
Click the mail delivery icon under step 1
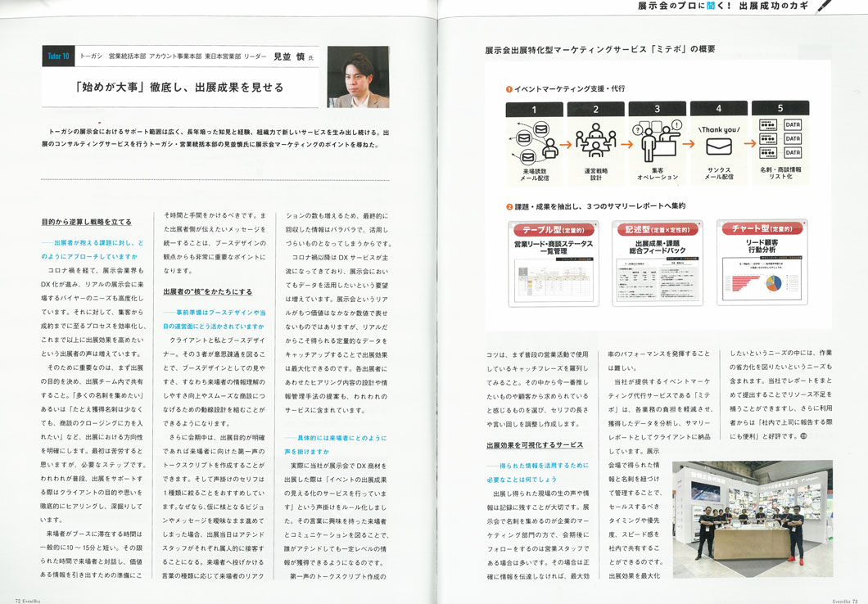coord(536,142)
